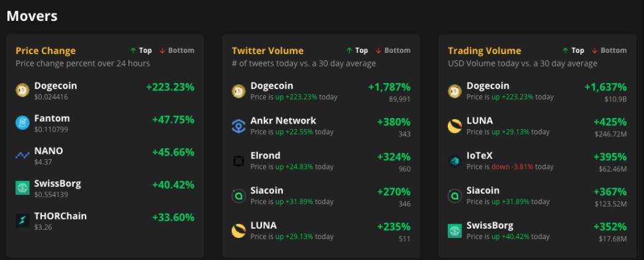
Task: Click the SwissBorg icon in Price Change
Action: [x=23, y=188]
